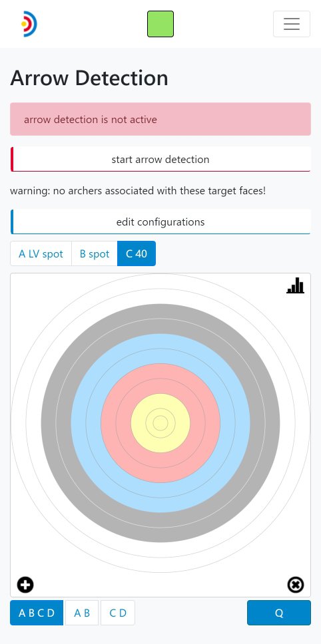This screenshot has width=321, height=644.
Task: Select the C D group toggle
Action: point(118,613)
